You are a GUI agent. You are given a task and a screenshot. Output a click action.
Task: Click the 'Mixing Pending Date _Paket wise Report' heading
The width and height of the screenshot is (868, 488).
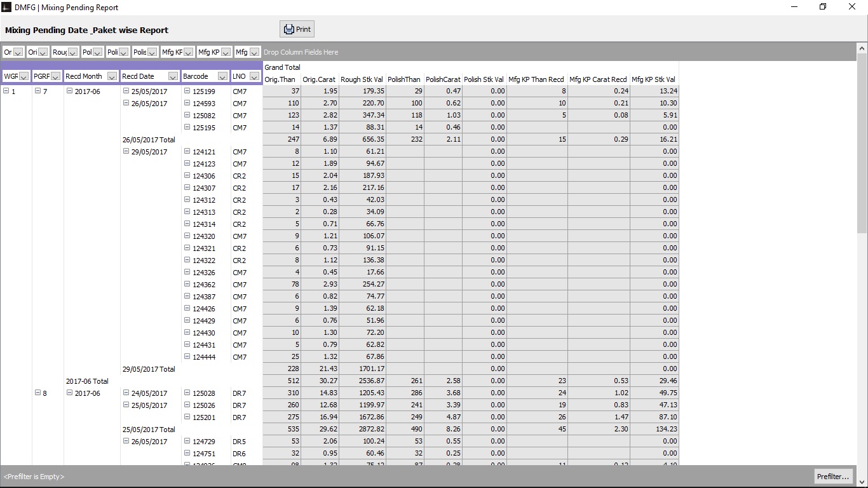(x=87, y=30)
